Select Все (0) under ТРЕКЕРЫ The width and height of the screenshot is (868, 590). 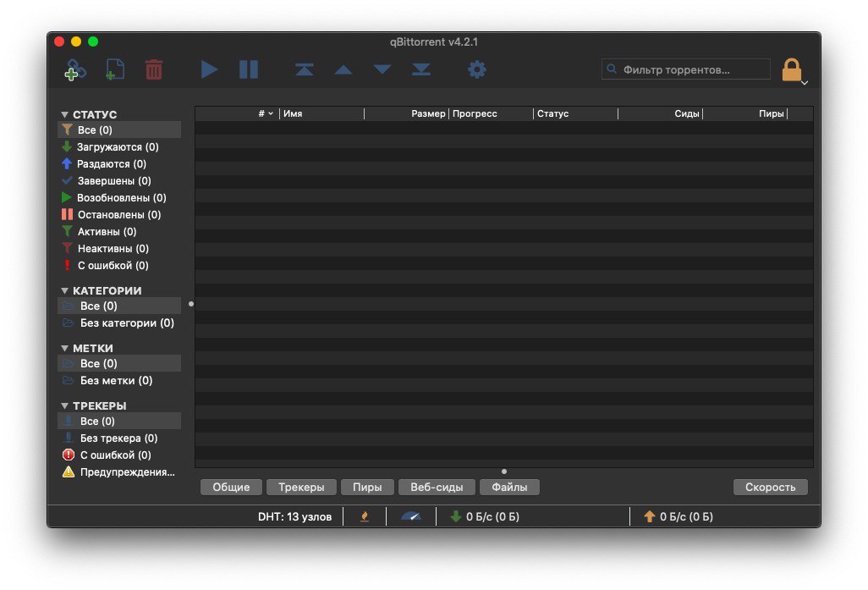click(x=119, y=421)
